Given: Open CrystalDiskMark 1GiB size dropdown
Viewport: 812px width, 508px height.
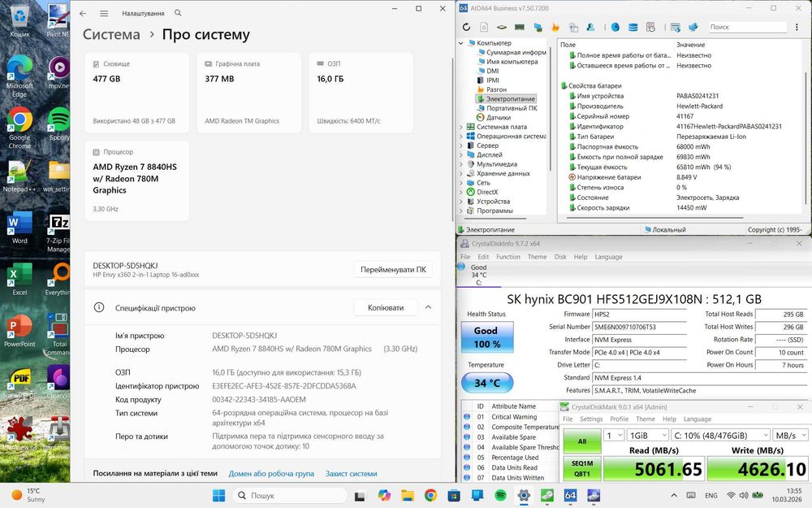Looking at the screenshot, I should pos(647,436).
